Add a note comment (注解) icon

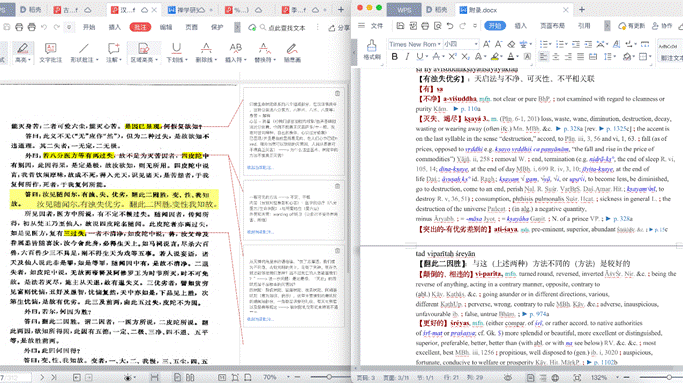[x=114, y=52]
